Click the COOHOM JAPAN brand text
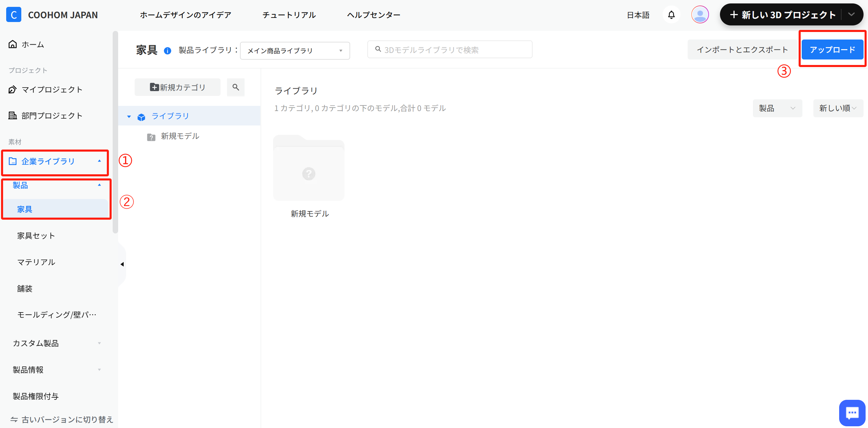 pyautogui.click(x=63, y=15)
